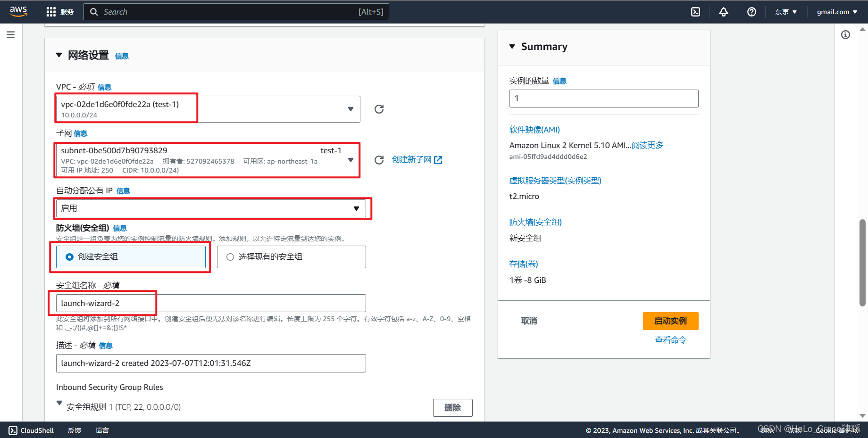Open the VPC dropdown
Viewport: 868px width, 438px height.
point(208,109)
